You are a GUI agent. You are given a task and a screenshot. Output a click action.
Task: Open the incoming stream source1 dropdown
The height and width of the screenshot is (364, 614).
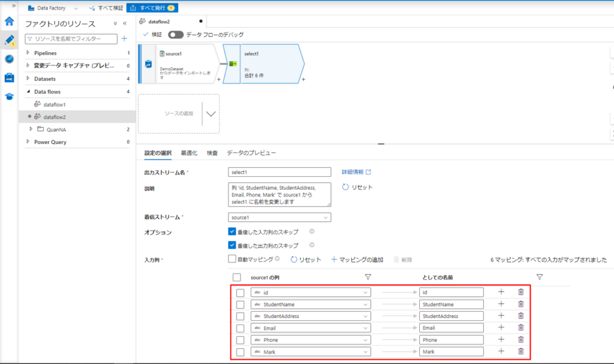[x=279, y=218]
